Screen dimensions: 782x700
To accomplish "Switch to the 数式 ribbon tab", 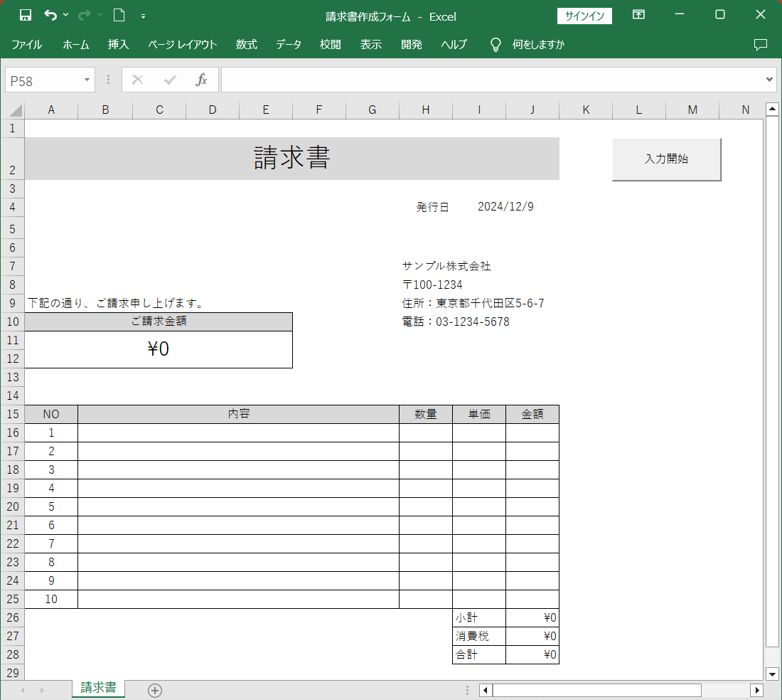I will [246, 45].
